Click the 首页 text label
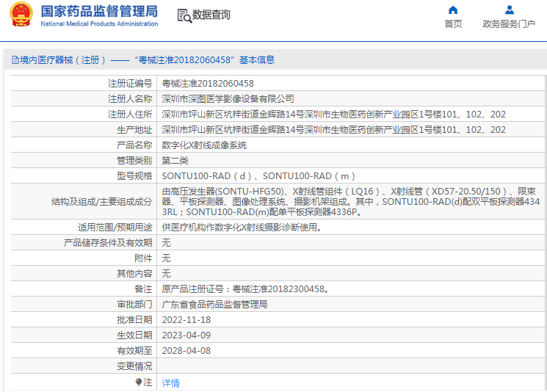The height and width of the screenshot is (392, 547). [453, 23]
